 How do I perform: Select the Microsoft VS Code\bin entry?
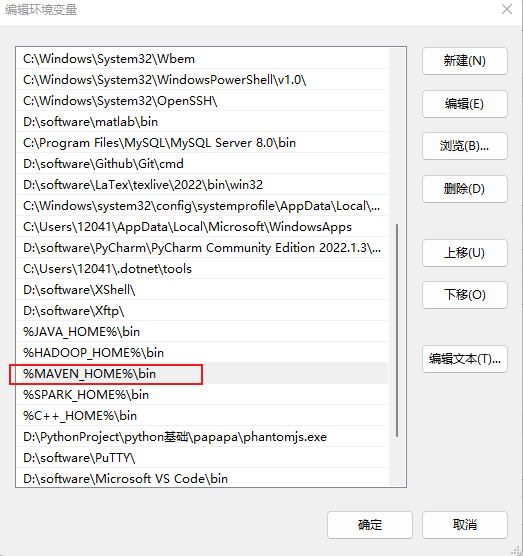[202, 479]
